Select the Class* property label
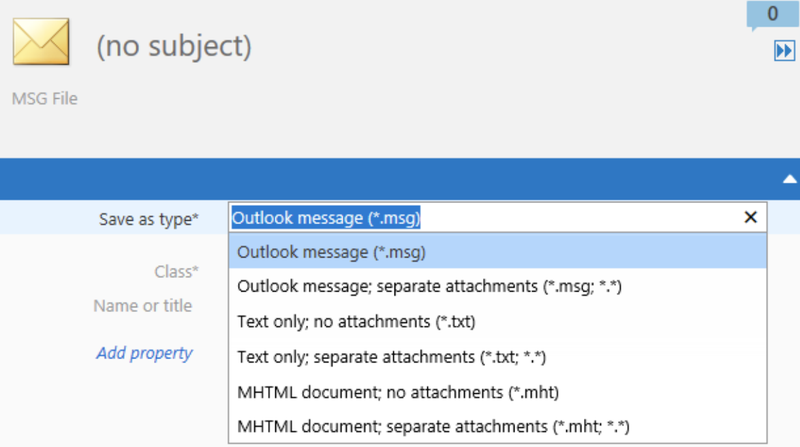 [x=177, y=271]
